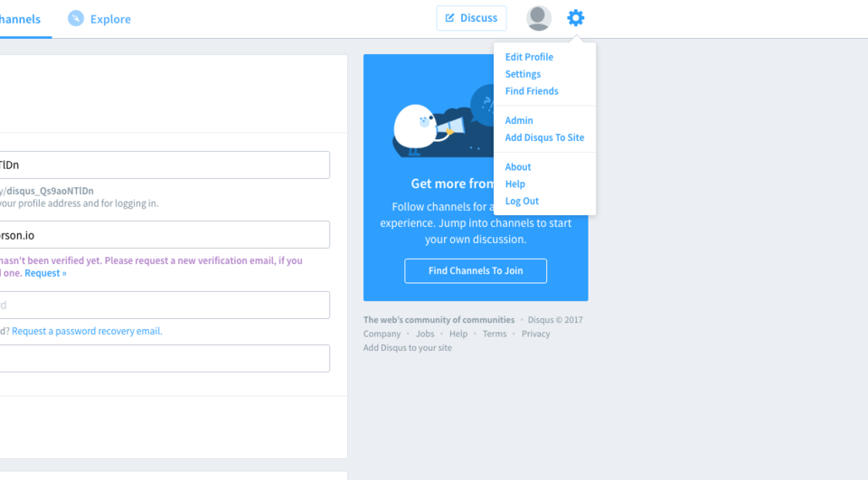Open the settings gear menu
868x480 pixels.
[575, 18]
